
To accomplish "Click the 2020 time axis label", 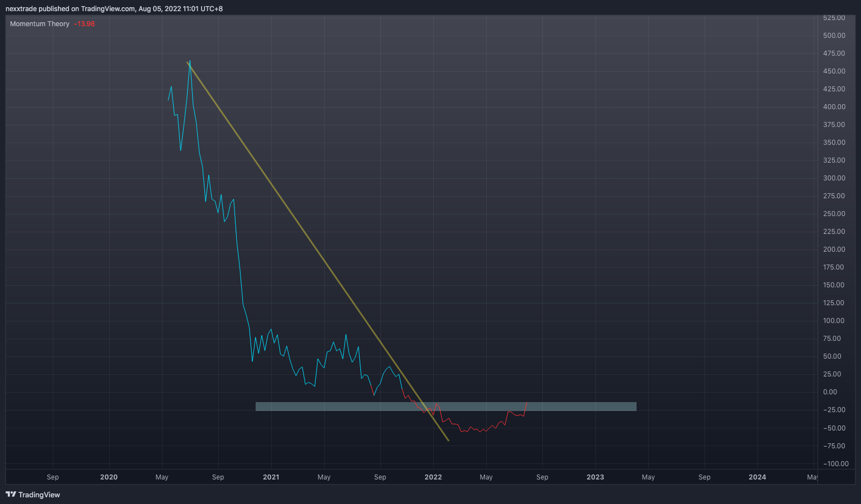I will 109,477.
